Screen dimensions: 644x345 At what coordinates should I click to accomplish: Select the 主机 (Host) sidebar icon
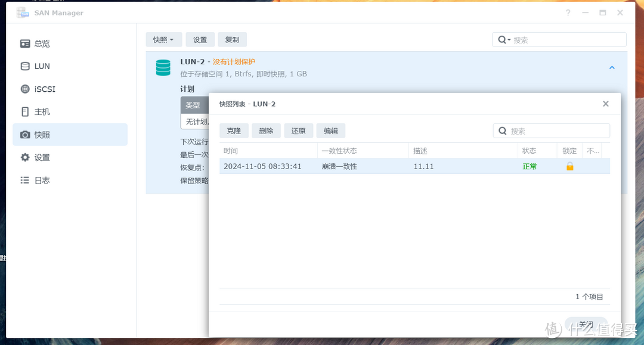[x=25, y=111]
